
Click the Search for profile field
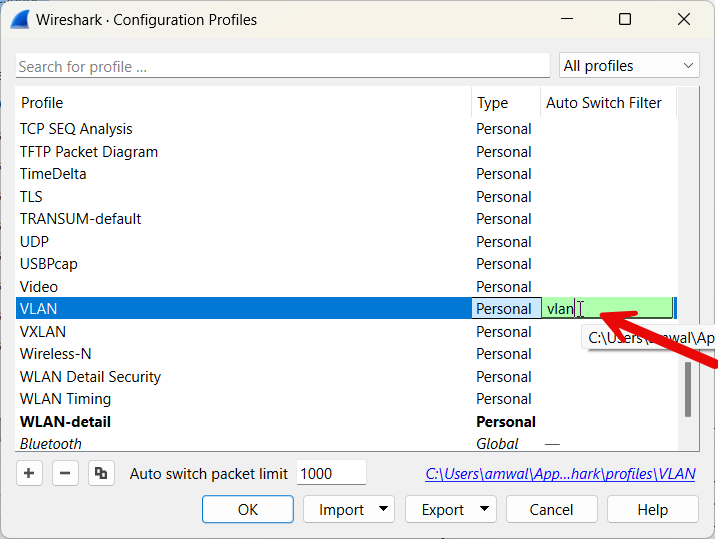click(x=282, y=66)
